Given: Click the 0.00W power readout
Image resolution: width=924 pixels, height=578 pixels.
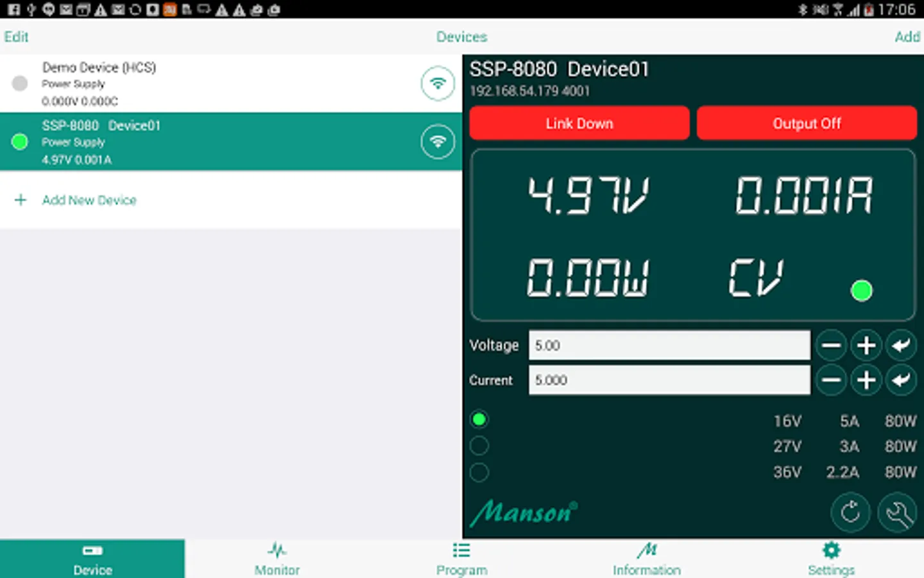Looking at the screenshot, I should click(x=588, y=277).
